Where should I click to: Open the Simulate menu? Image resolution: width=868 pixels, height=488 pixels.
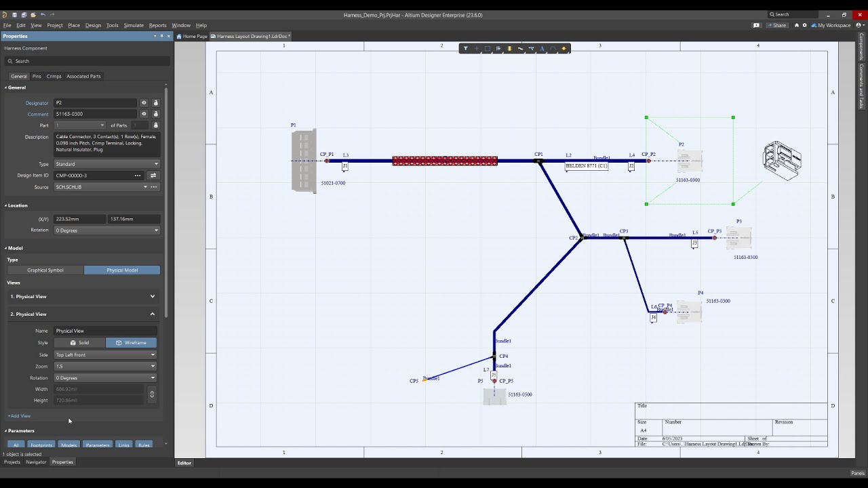pos(133,25)
